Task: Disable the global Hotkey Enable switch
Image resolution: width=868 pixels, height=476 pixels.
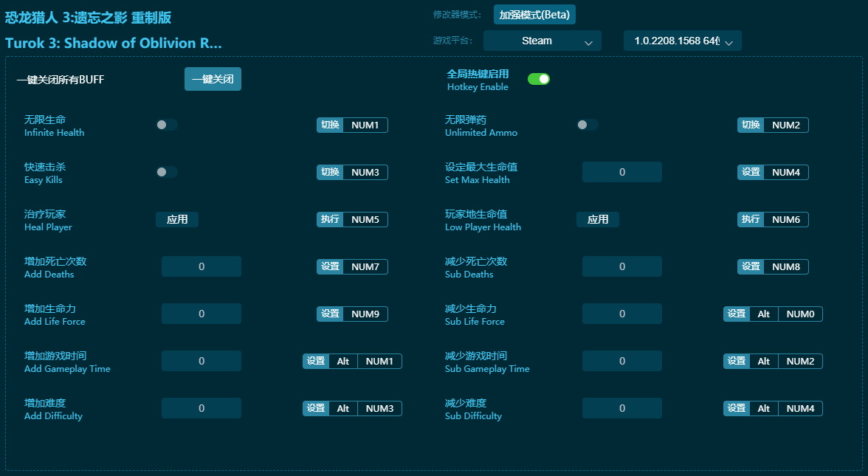Action: 539,77
